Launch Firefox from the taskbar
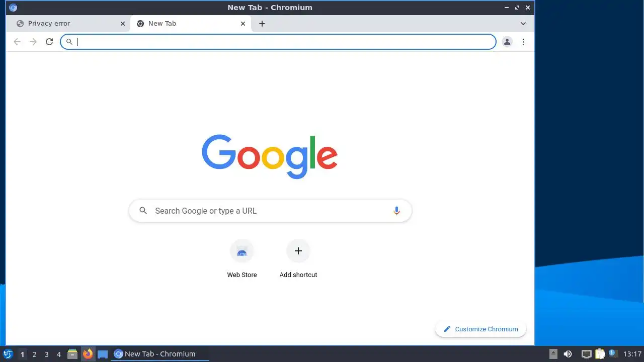The image size is (644, 362). click(88, 354)
